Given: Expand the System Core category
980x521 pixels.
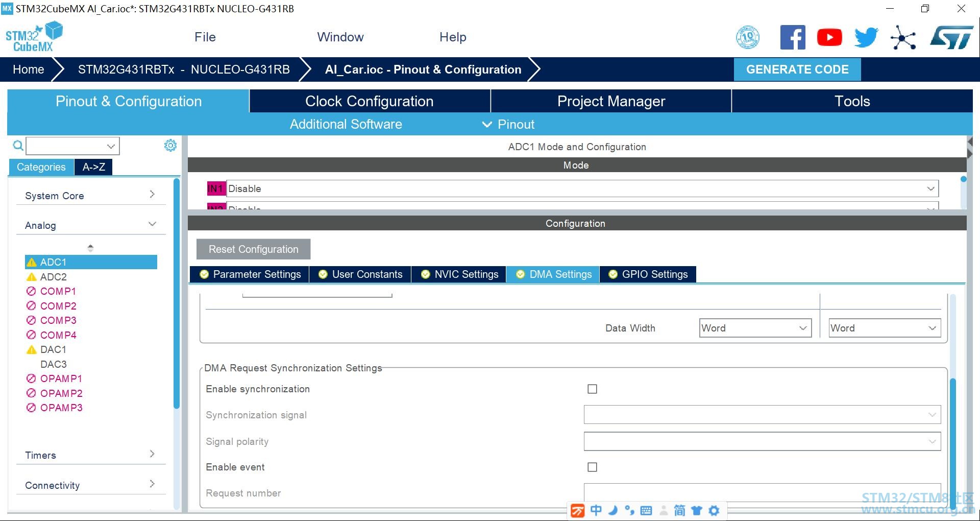Looking at the screenshot, I should point(91,195).
